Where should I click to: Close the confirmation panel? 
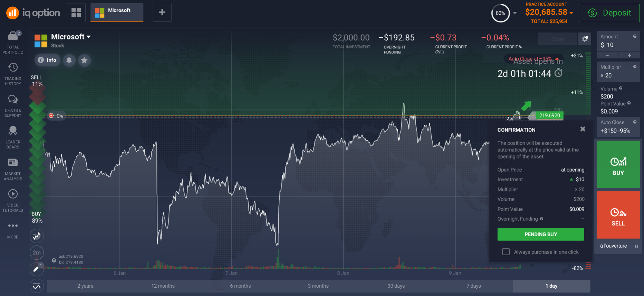(583, 129)
